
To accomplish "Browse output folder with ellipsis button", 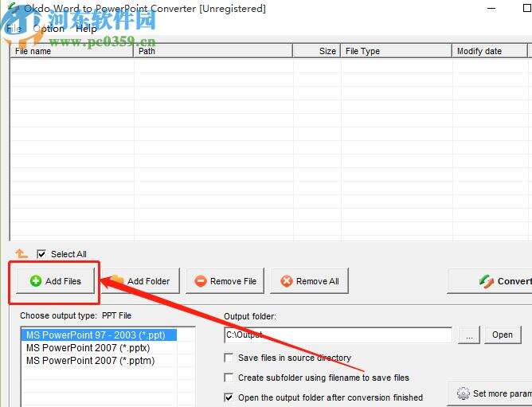I will click(x=469, y=335).
